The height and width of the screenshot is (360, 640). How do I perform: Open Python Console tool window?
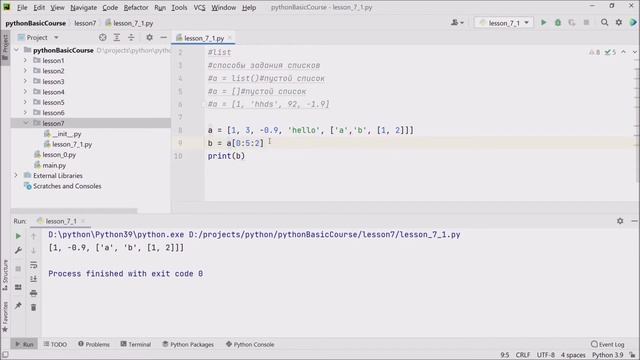[x=250, y=344]
